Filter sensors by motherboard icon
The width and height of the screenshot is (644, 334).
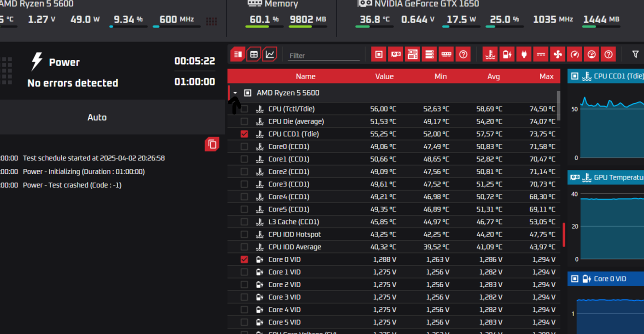coord(412,55)
